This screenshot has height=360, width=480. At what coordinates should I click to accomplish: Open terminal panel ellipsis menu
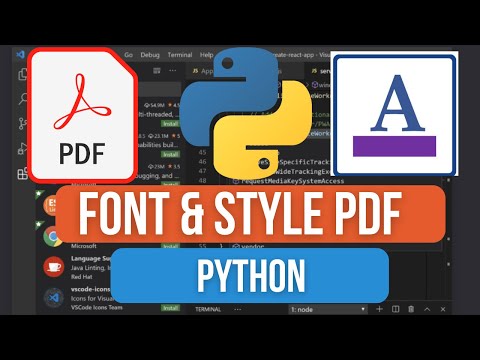(x=237, y=309)
